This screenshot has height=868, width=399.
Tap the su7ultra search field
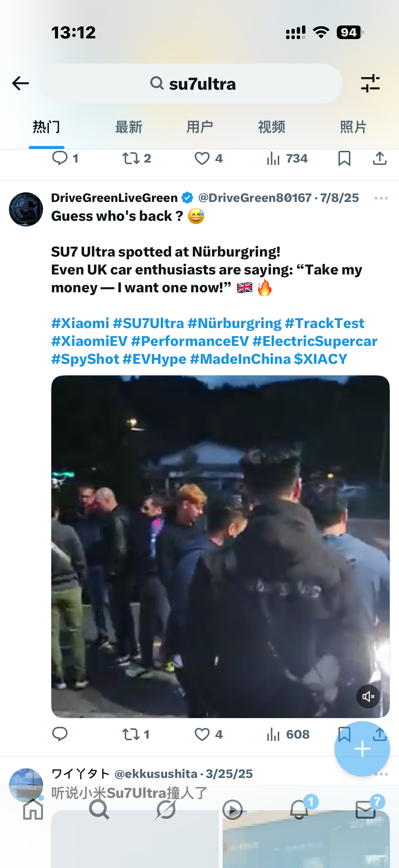point(191,83)
